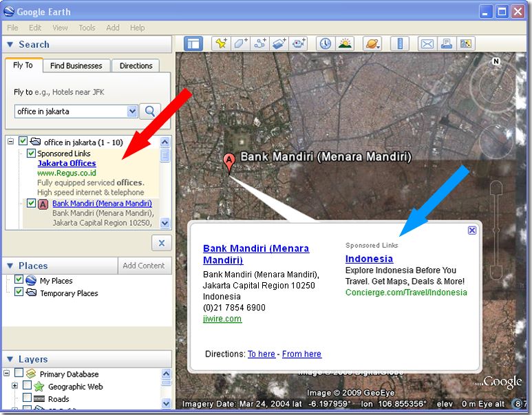Open jiwire.com link in balloon
Viewport: 532px width, 415px height.
(x=222, y=319)
